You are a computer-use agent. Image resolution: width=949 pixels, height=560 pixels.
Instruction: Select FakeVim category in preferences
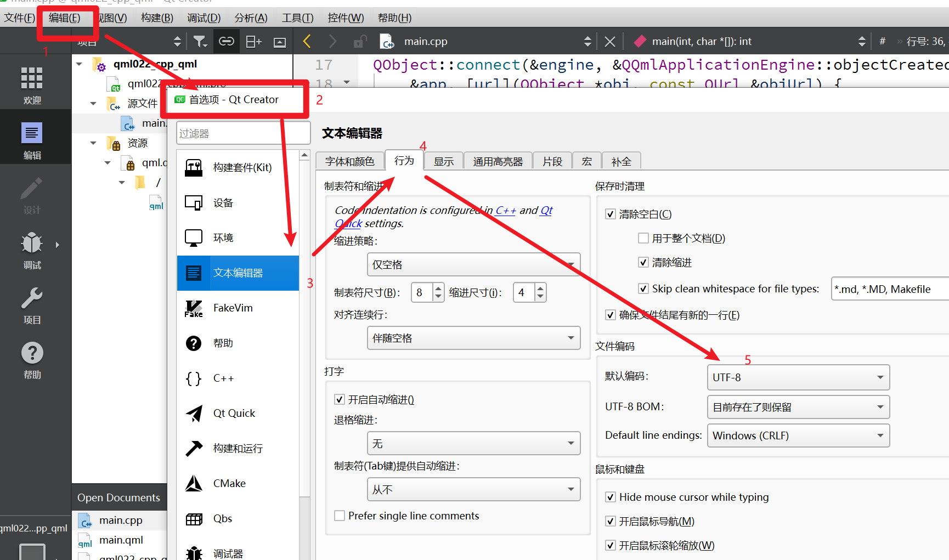tap(238, 308)
